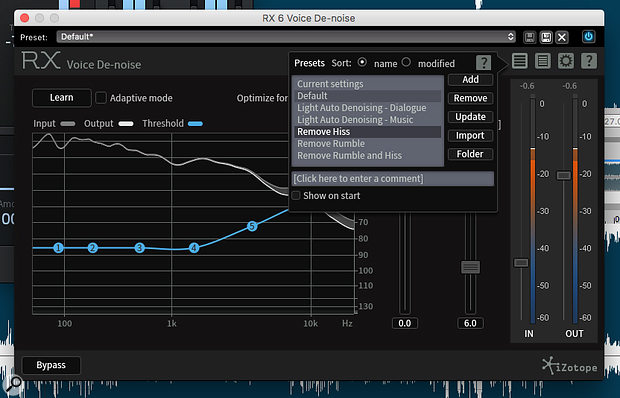The width and height of the screenshot is (620, 398).
Task: Click the Folder button
Action: [x=471, y=154]
